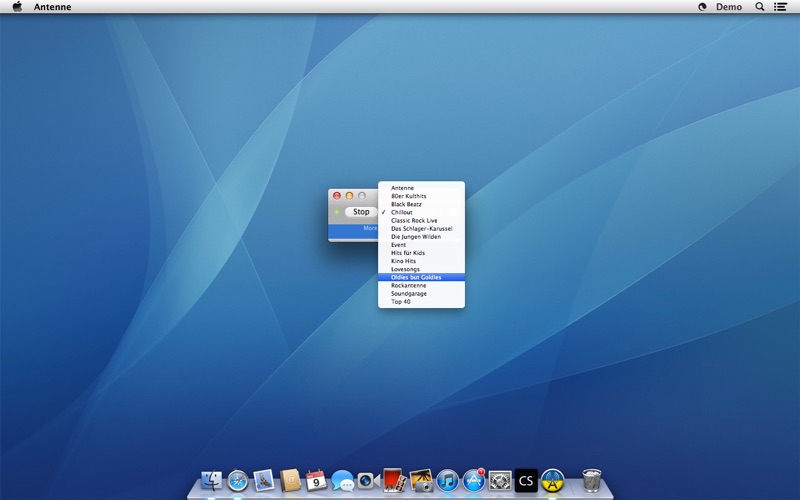Pick Classic Rock Live station
Viewport: 800px width, 500px height.
tap(421, 220)
